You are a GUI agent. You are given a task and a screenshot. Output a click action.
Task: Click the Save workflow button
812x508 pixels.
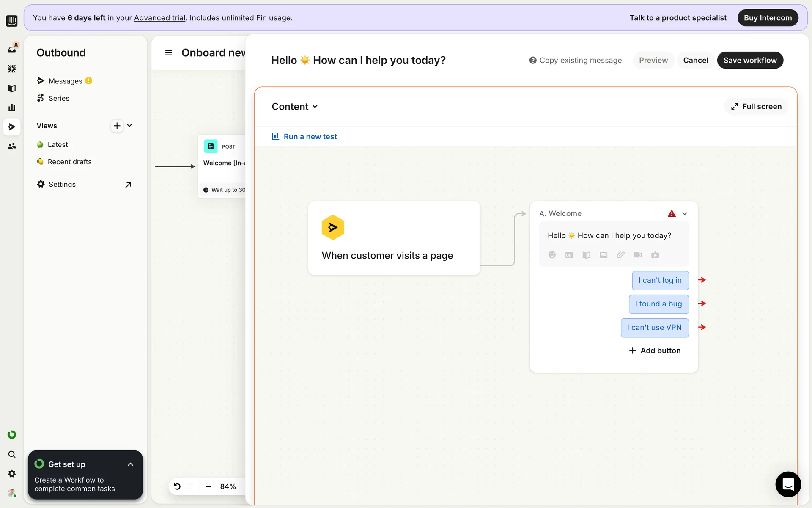coord(750,60)
